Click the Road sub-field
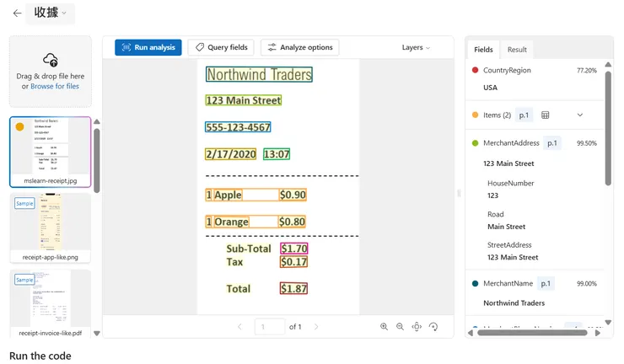Screen dimensions: 624x364 496,214
